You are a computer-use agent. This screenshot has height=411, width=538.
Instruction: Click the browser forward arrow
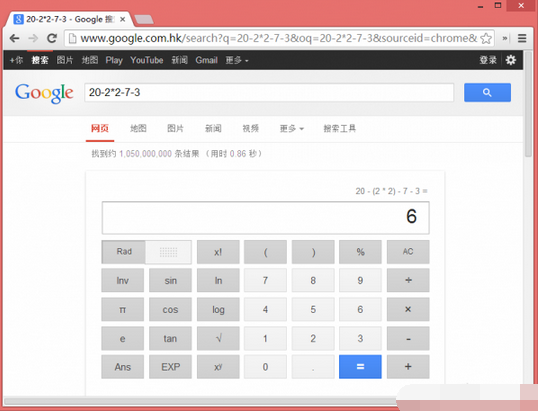(x=33, y=38)
